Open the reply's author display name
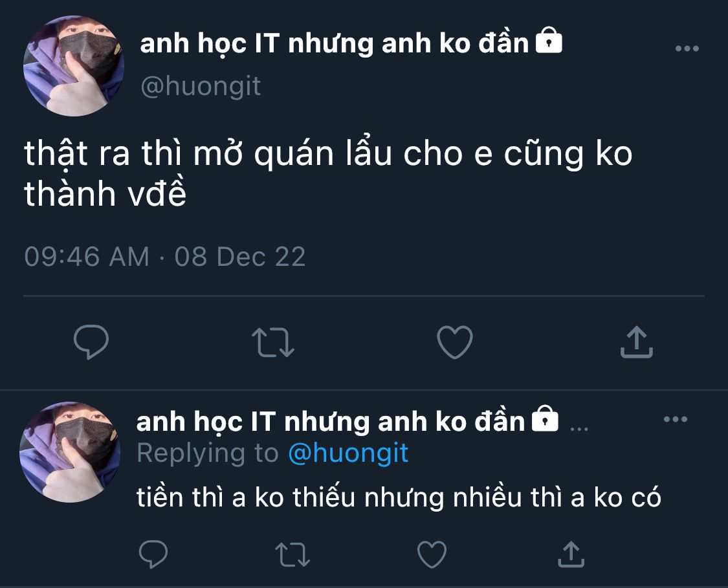Screen dimensions: 728x588 click(330, 421)
